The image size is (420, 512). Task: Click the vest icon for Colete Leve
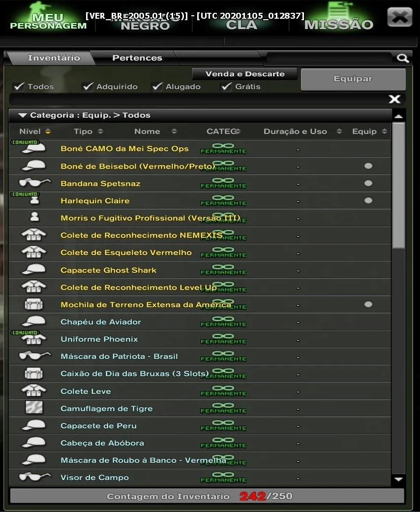click(33, 390)
